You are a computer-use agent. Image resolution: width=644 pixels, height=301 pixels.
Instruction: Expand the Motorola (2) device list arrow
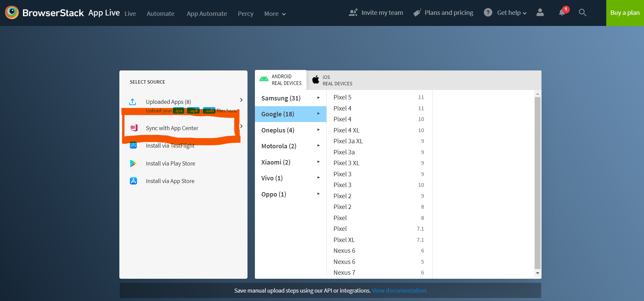click(x=318, y=145)
